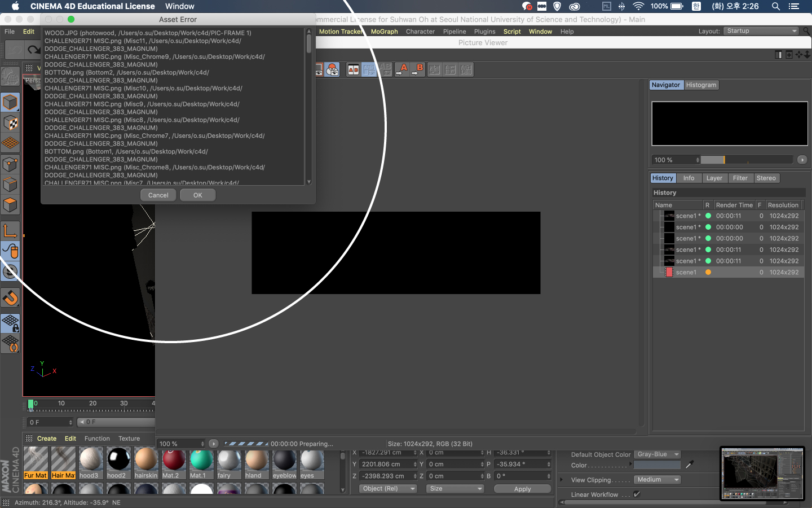Click the Enable Axis tool icon
This screenshot has width=812, height=508.
(x=10, y=230)
